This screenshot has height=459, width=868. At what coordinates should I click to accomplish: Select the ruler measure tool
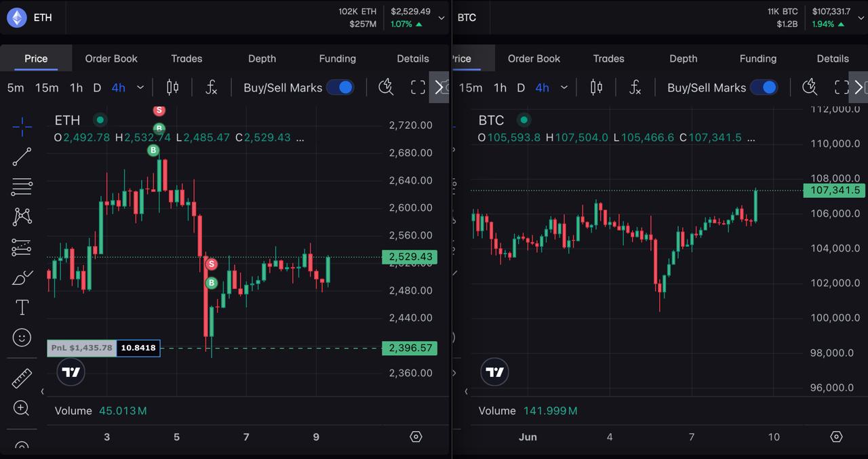point(22,378)
